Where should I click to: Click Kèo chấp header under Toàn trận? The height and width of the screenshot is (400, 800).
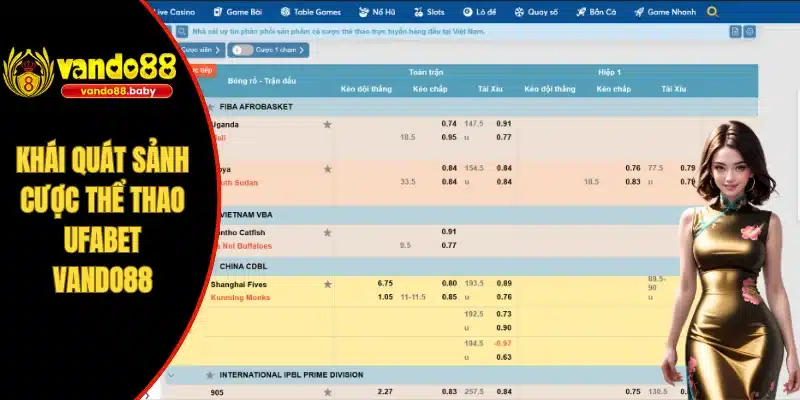pyautogui.click(x=430, y=89)
